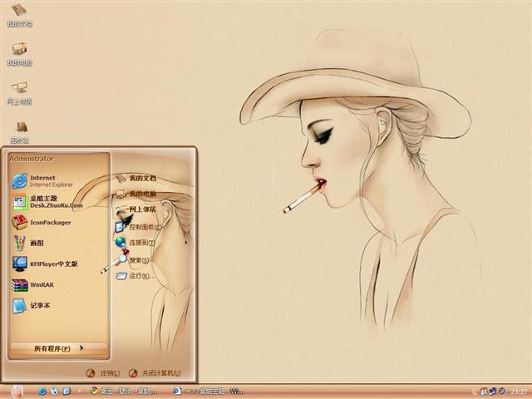Open WinRAR from the Start menu
Image resolution: width=532 pixels, height=399 pixels.
[x=32, y=284]
